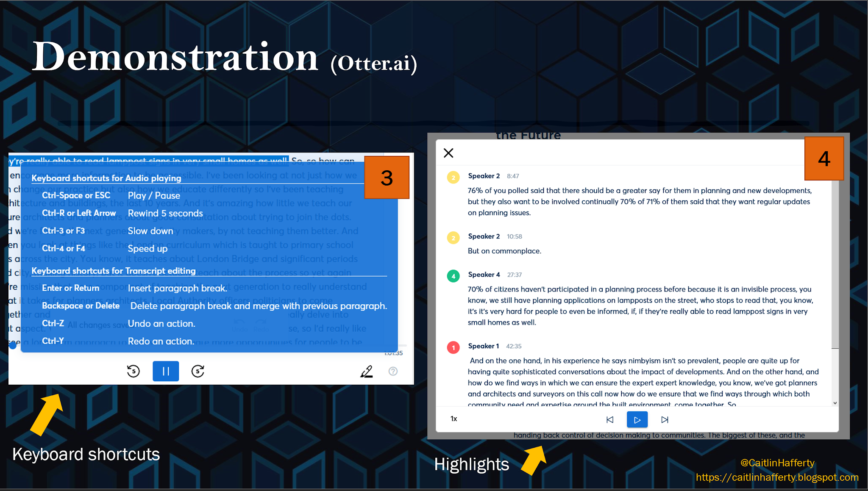
Task: Skip to the previous highlight
Action: pos(610,419)
